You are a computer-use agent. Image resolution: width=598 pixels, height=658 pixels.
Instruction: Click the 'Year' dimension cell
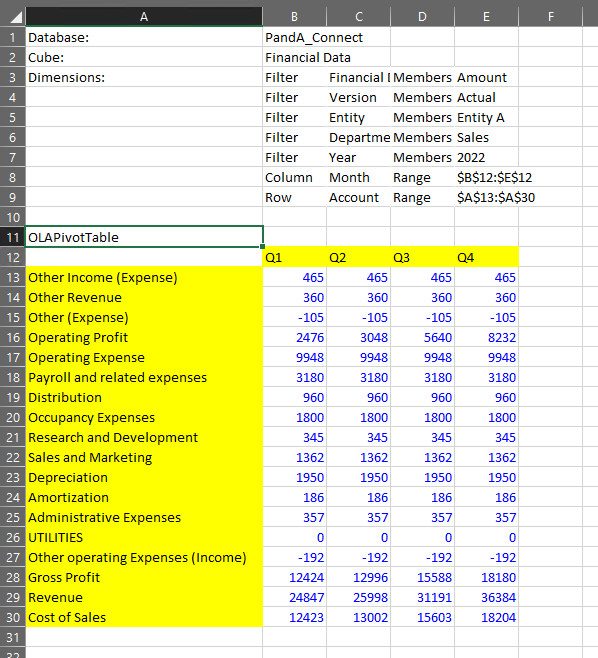(x=359, y=157)
